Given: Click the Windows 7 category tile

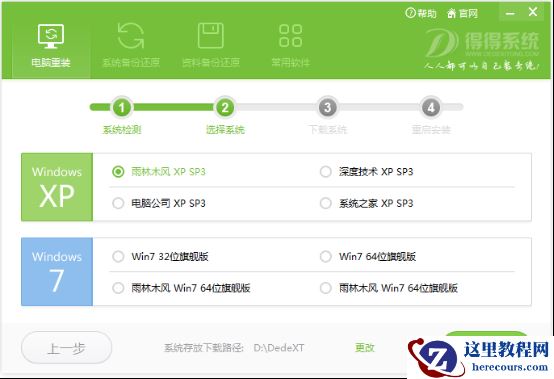Looking at the screenshot, I should tap(57, 272).
